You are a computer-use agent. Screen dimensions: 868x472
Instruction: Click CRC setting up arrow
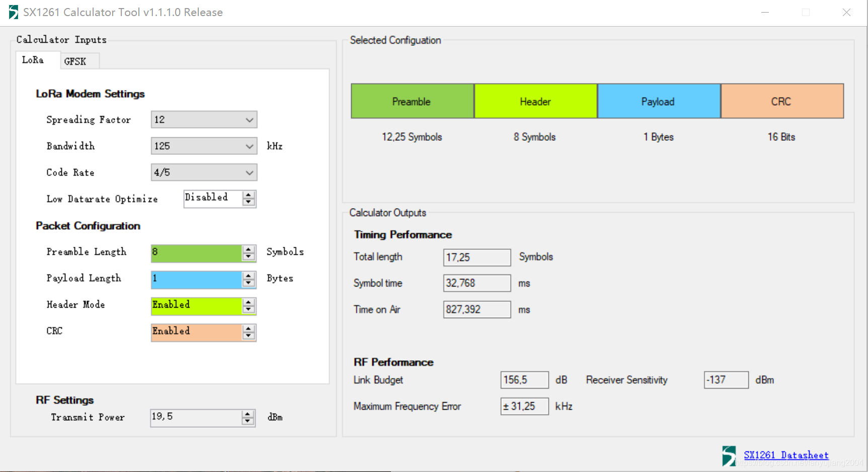[249, 329]
